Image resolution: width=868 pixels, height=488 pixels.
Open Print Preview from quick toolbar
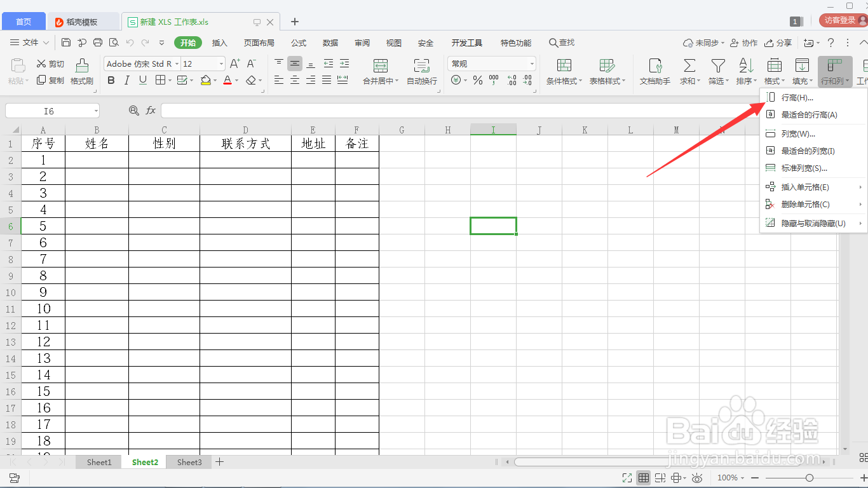pos(114,43)
